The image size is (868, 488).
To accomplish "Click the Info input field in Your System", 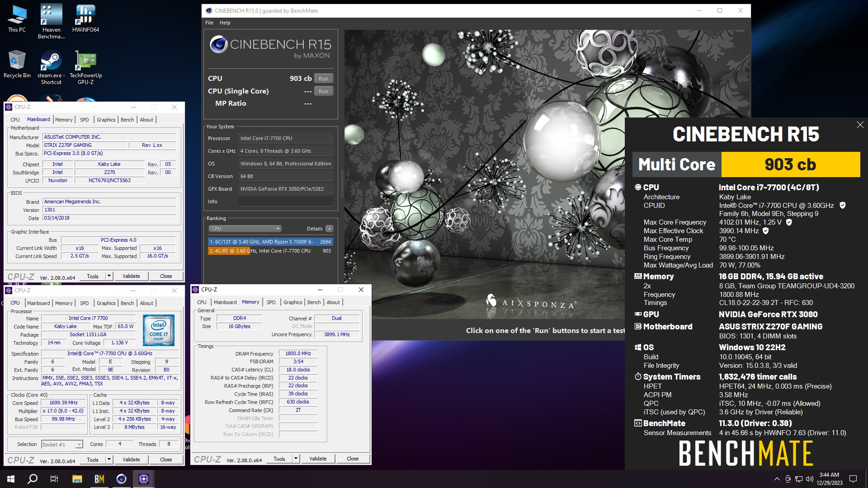I will 286,202.
